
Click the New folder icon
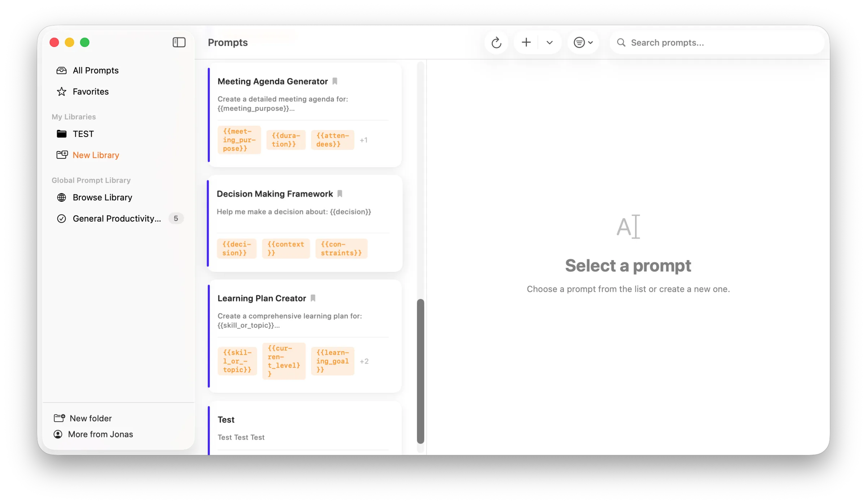pyautogui.click(x=59, y=418)
